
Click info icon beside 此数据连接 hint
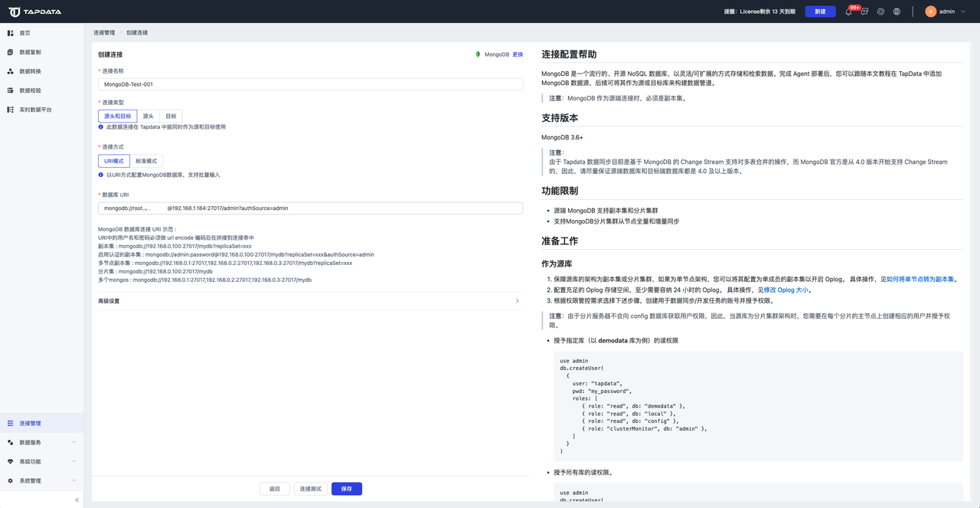coord(101,127)
